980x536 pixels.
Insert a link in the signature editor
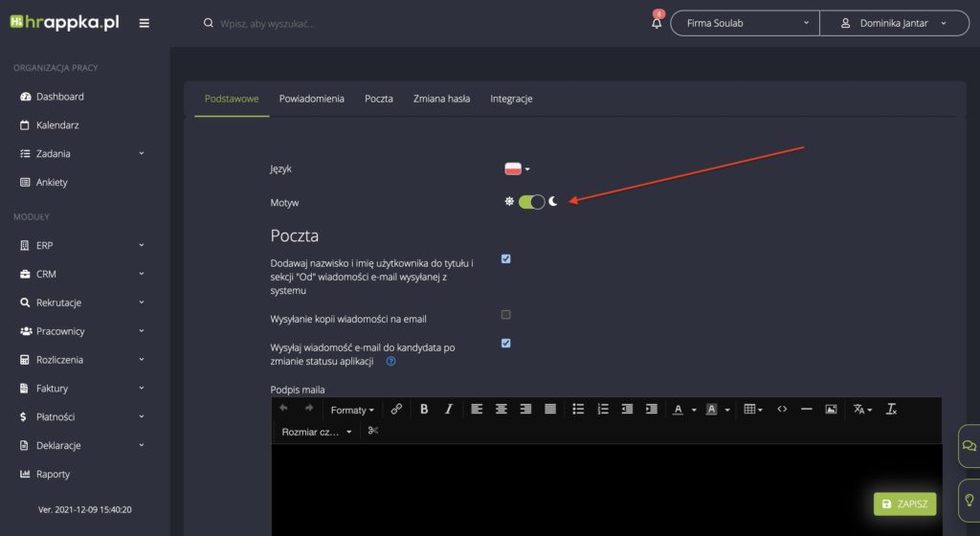(396, 409)
